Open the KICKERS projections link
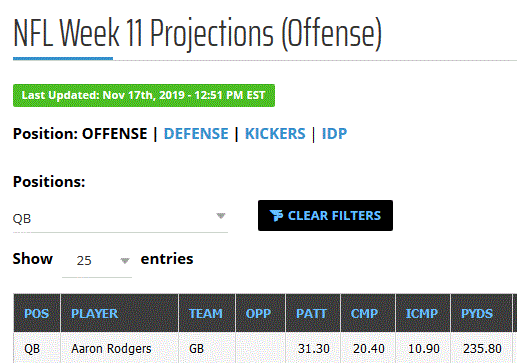The width and height of the screenshot is (517, 363). [x=275, y=134]
